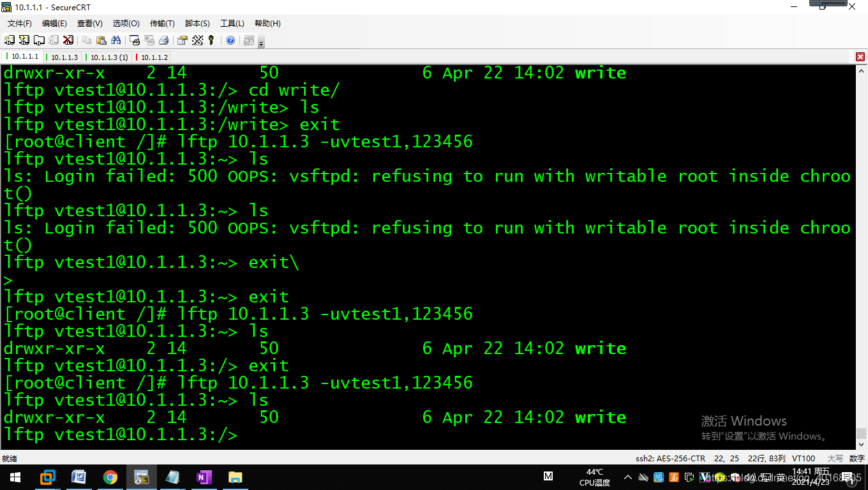Expand the toolbar options dropdown arrow
This screenshot has height=490, width=868.
(261, 43)
